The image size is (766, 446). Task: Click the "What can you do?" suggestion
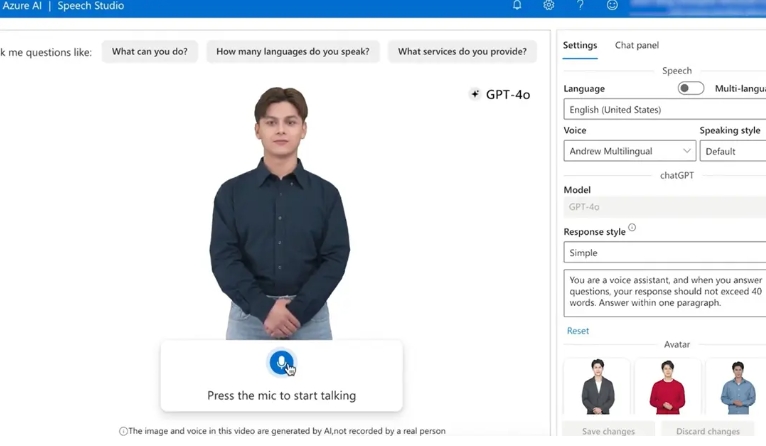(150, 52)
